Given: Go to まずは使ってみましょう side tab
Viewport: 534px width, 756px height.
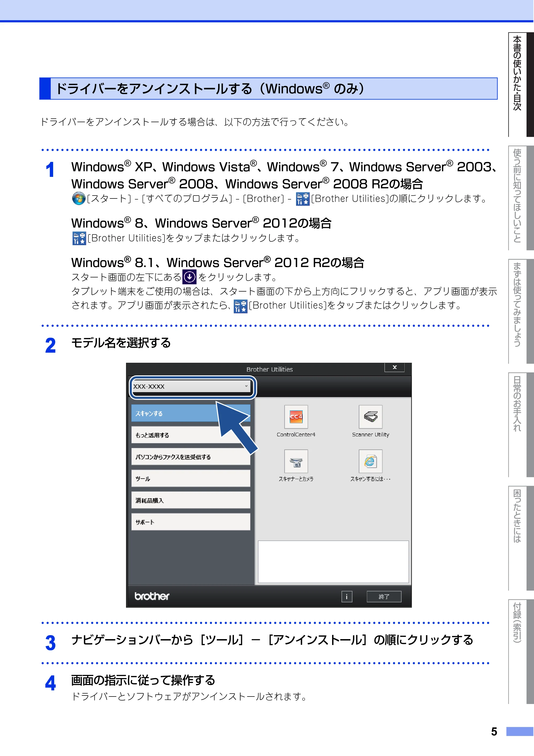Looking at the screenshot, I should [x=521, y=312].
